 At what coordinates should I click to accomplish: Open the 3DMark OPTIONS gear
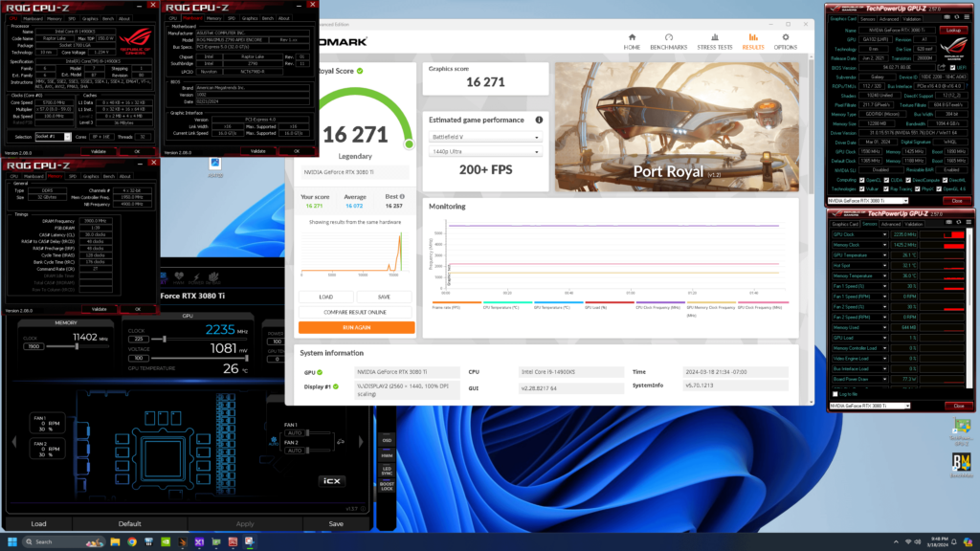pos(785,42)
